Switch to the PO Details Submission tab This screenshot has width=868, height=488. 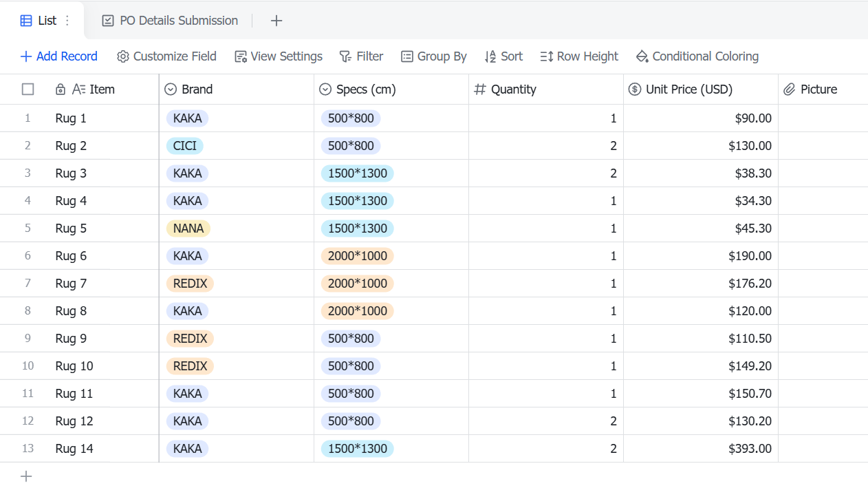point(170,21)
